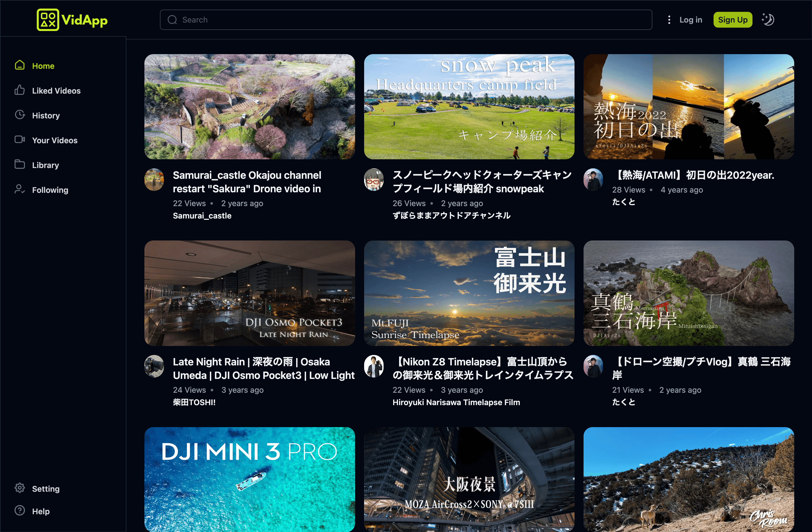Image resolution: width=812 pixels, height=532 pixels.
Task: Open たくと avatar beside 熱海/ATAMI video
Action: click(593, 179)
